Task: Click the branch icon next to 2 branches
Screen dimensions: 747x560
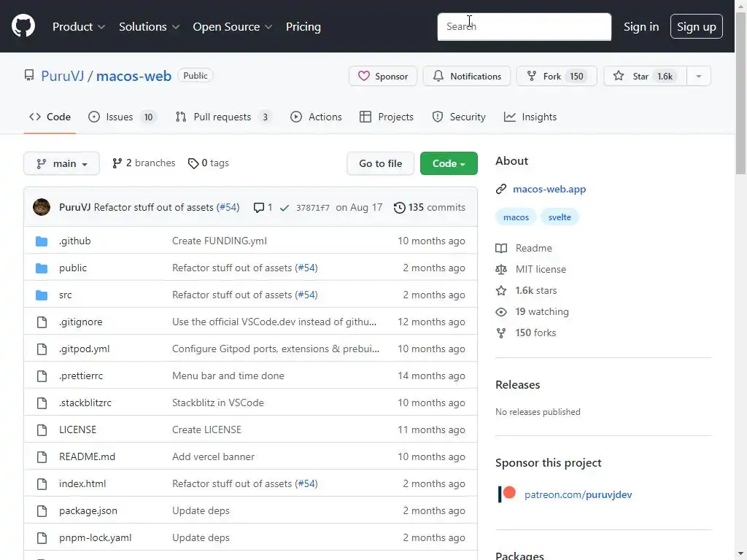Action: [x=117, y=163]
